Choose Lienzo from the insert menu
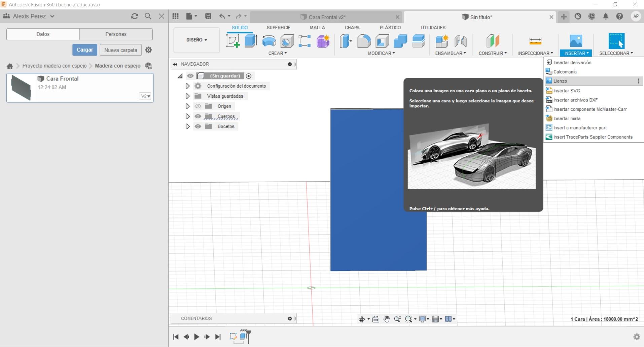Screen dimensions: 644x347 (594, 81)
